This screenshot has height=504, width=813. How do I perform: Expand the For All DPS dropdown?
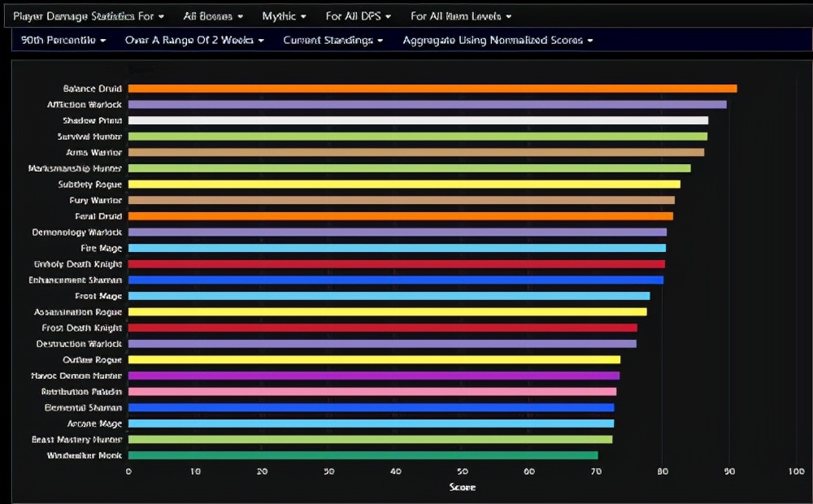[358, 16]
